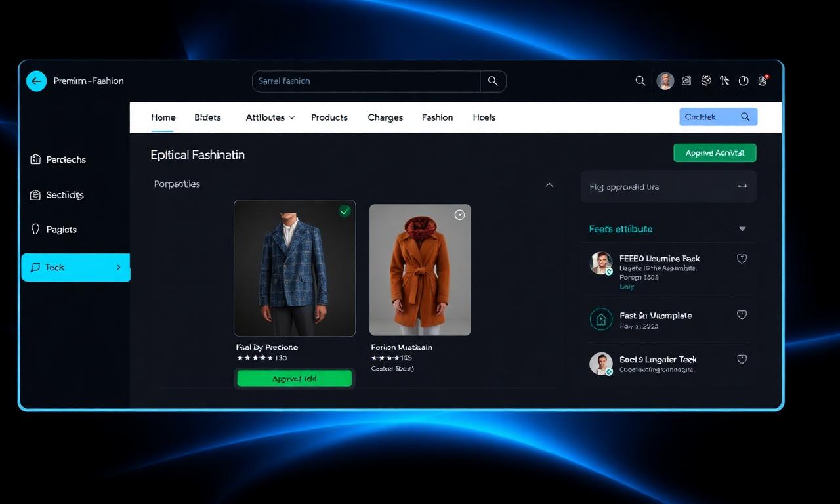Open the Home tab
The height and width of the screenshot is (504, 840).
pyautogui.click(x=163, y=117)
